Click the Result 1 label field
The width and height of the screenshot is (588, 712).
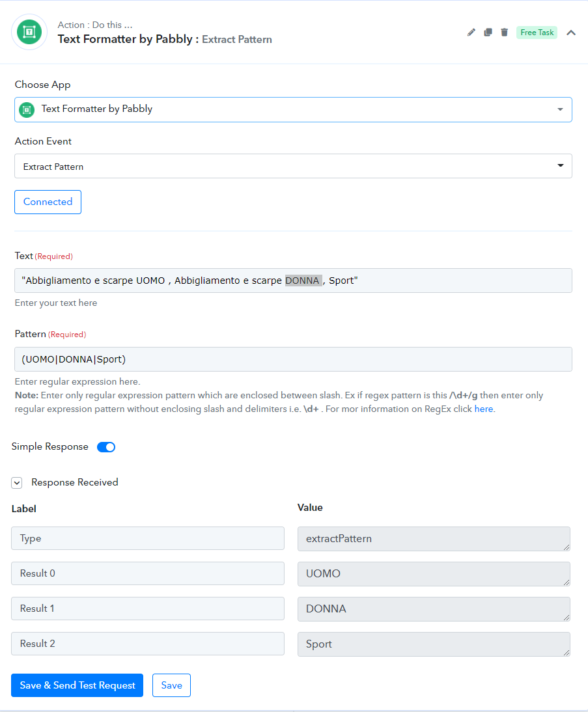(148, 609)
